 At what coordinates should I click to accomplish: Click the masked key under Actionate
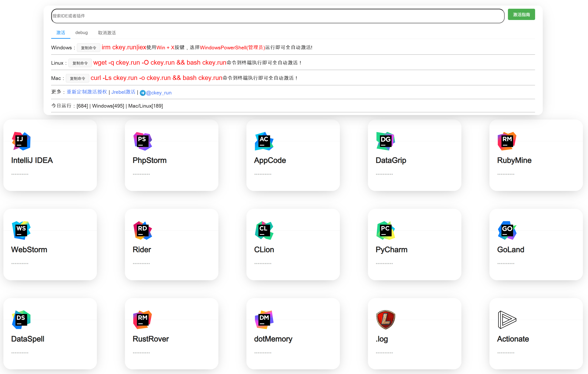click(506, 353)
